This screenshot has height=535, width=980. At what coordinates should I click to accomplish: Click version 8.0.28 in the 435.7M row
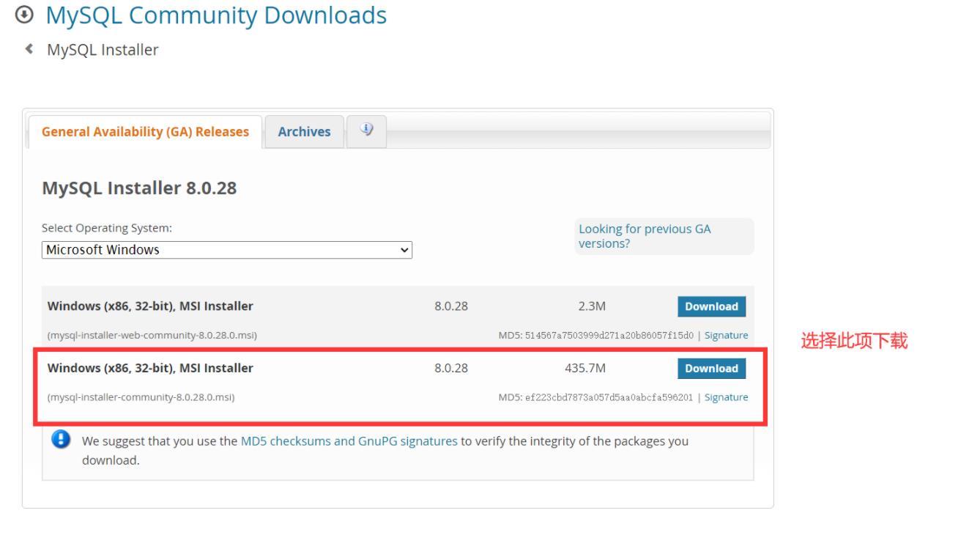(x=451, y=369)
